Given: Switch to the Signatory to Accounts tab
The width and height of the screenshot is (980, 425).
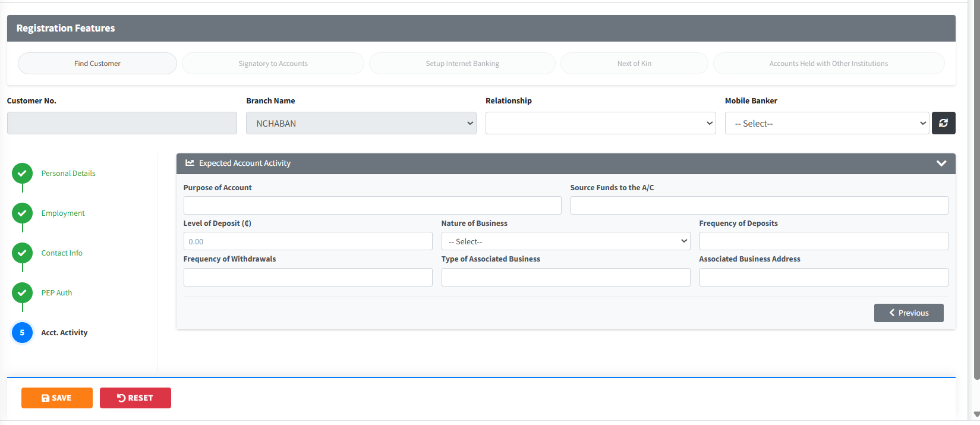Looking at the screenshot, I should click(273, 64).
